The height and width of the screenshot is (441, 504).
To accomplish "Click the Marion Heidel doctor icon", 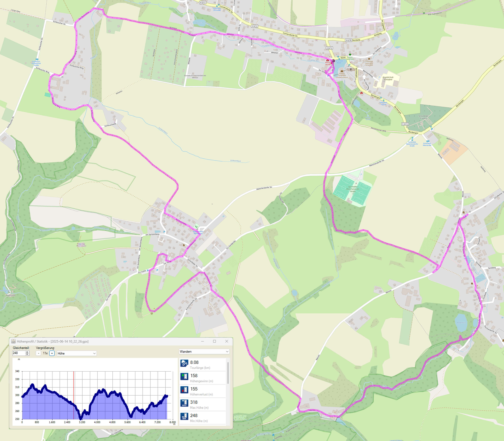I will [x=327, y=60].
